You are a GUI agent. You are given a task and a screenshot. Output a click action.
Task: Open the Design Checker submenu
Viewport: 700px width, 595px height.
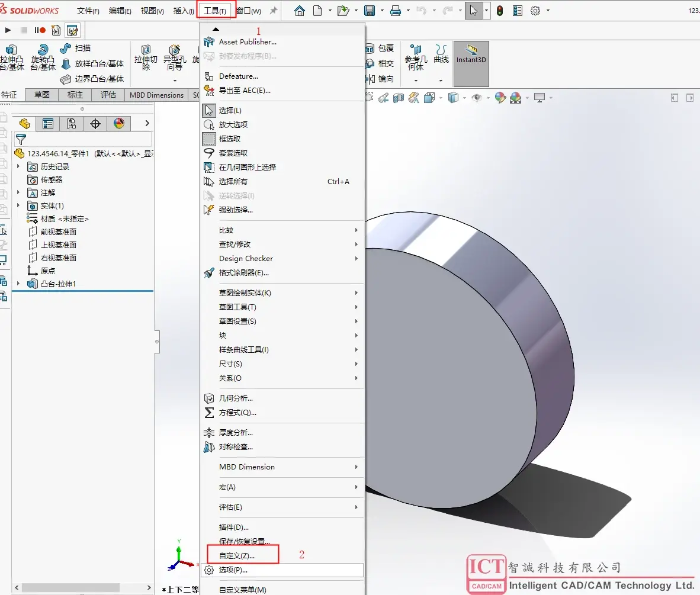[x=282, y=259]
